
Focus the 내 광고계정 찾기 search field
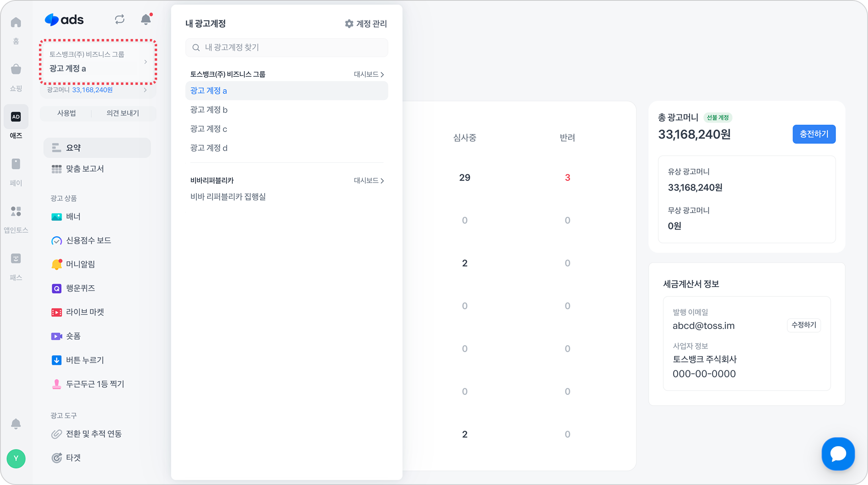tap(287, 47)
